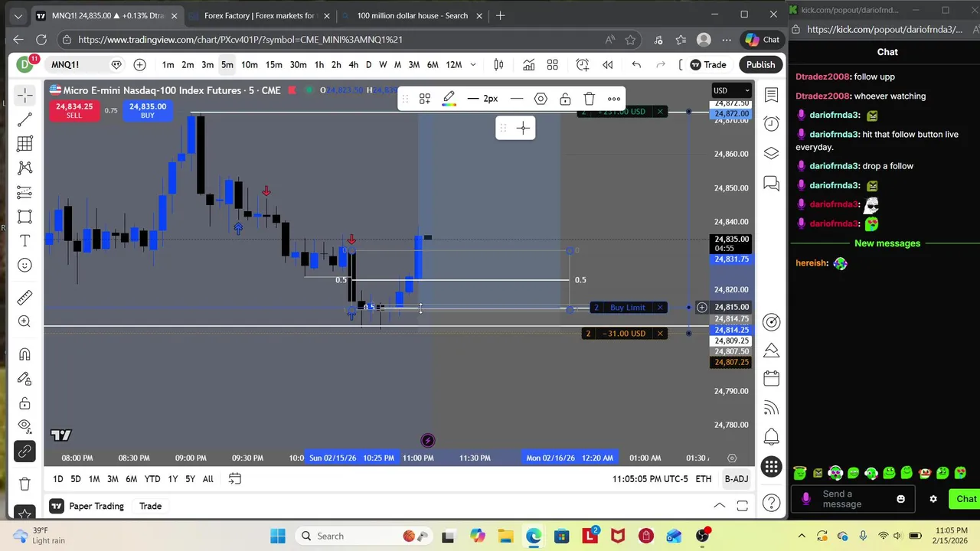The image size is (980, 551).
Task: Open the Watchlist panel icon
Action: 771,95
